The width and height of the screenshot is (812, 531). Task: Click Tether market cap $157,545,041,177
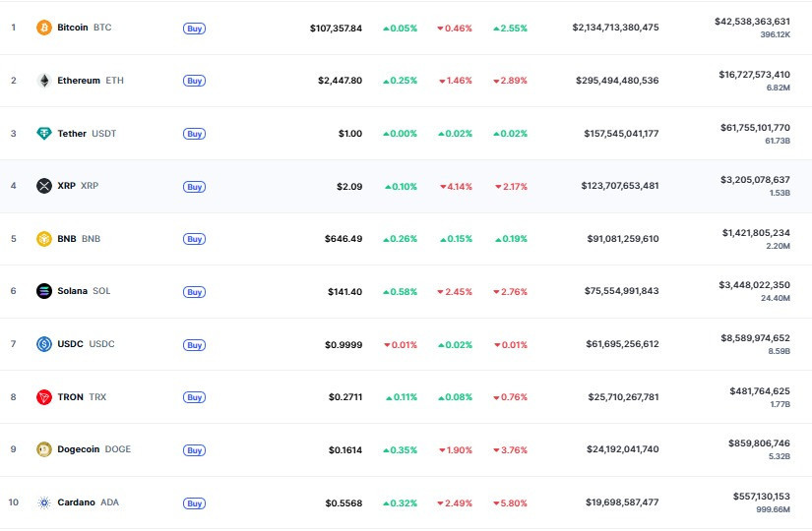(x=621, y=134)
